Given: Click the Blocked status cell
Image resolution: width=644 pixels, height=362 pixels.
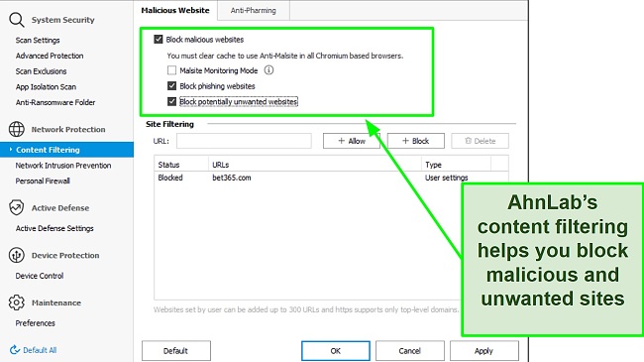Looking at the screenshot, I should pyautogui.click(x=170, y=178).
